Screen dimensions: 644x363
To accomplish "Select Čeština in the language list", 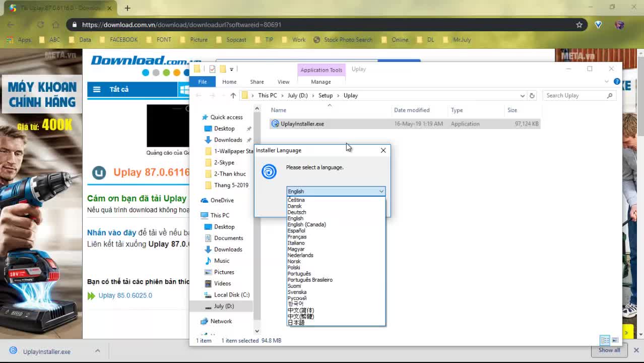I will coord(296,200).
